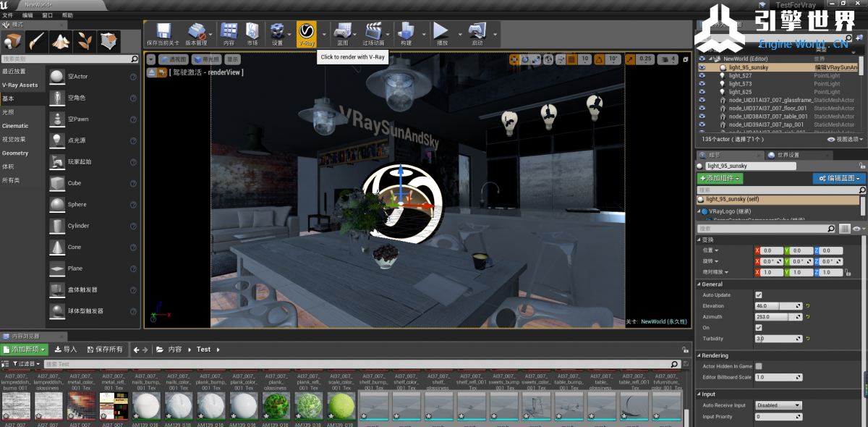Open the 编辑 edit menu

click(27, 14)
